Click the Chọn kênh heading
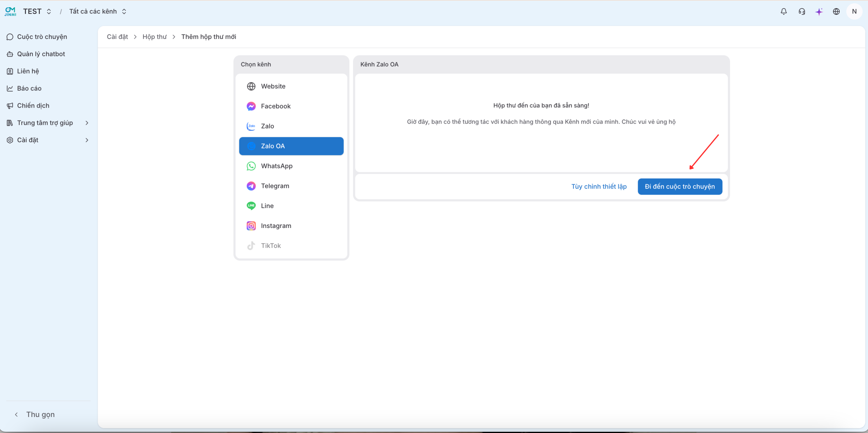This screenshot has height=433, width=868. pyautogui.click(x=256, y=65)
